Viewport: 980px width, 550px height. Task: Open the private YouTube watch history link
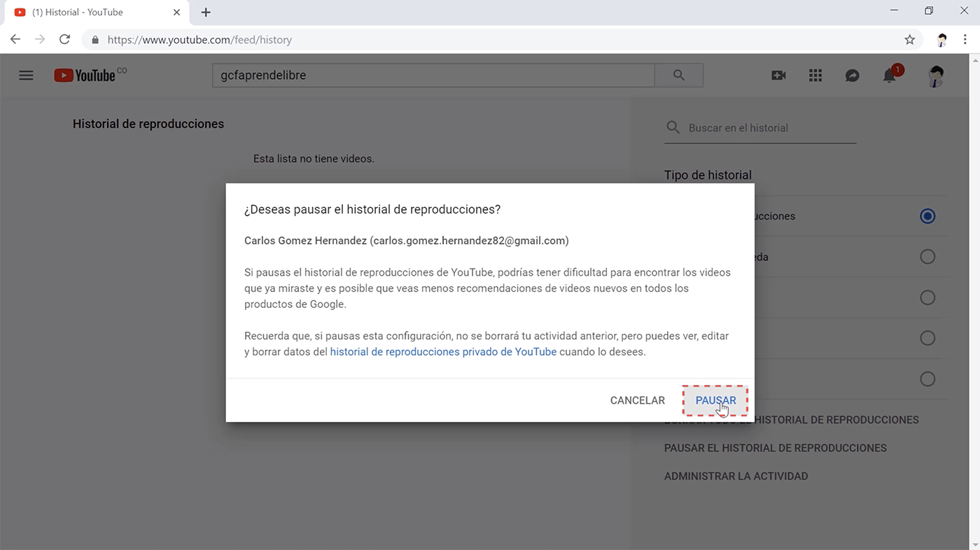pyautogui.click(x=443, y=352)
